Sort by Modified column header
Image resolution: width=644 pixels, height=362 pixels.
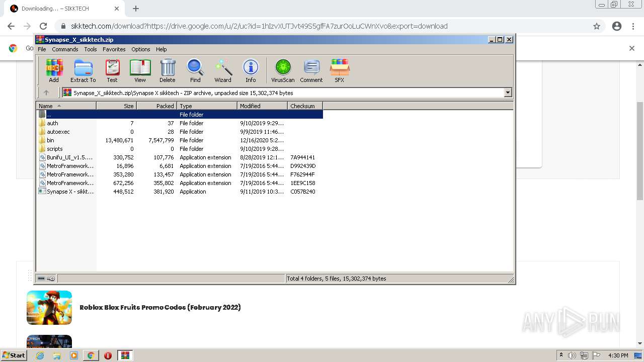[x=262, y=106]
